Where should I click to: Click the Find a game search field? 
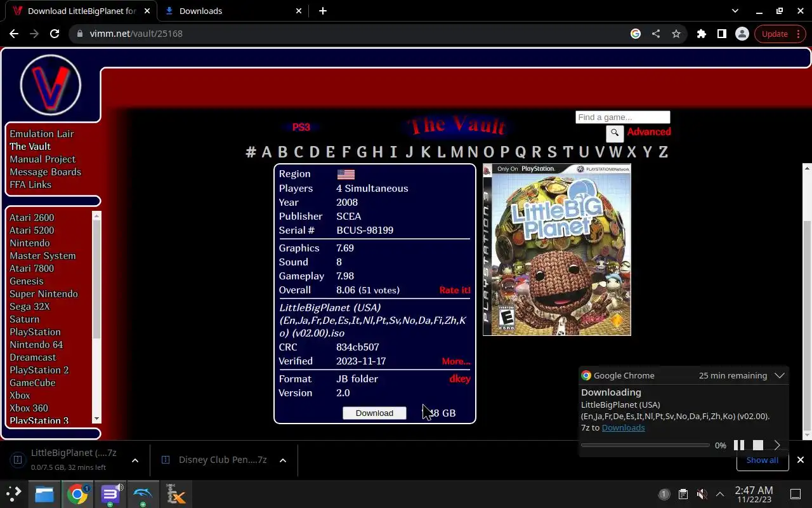[622, 117]
